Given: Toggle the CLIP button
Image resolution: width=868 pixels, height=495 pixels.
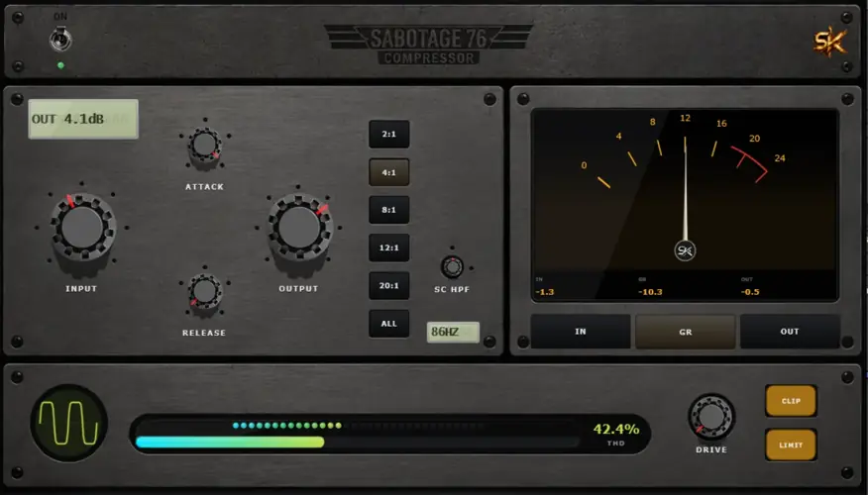Looking at the screenshot, I should 791,401.
